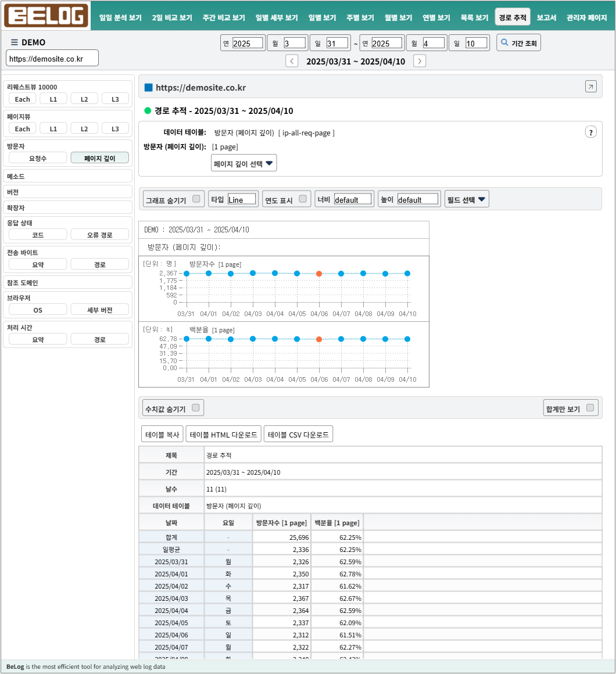Click table cell 25,696
The width and height of the screenshot is (616, 674).
click(282, 537)
